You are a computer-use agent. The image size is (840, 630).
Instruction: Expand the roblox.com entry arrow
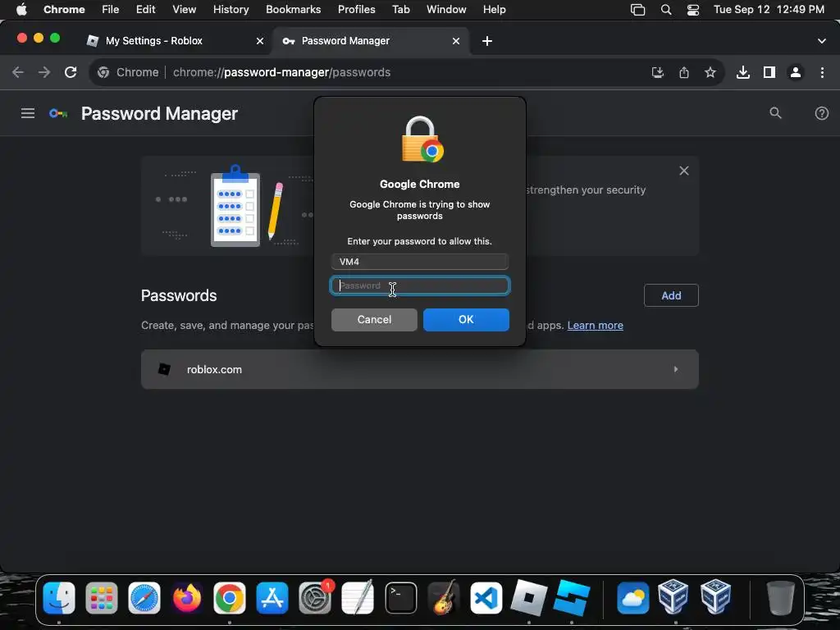coord(676,369)
